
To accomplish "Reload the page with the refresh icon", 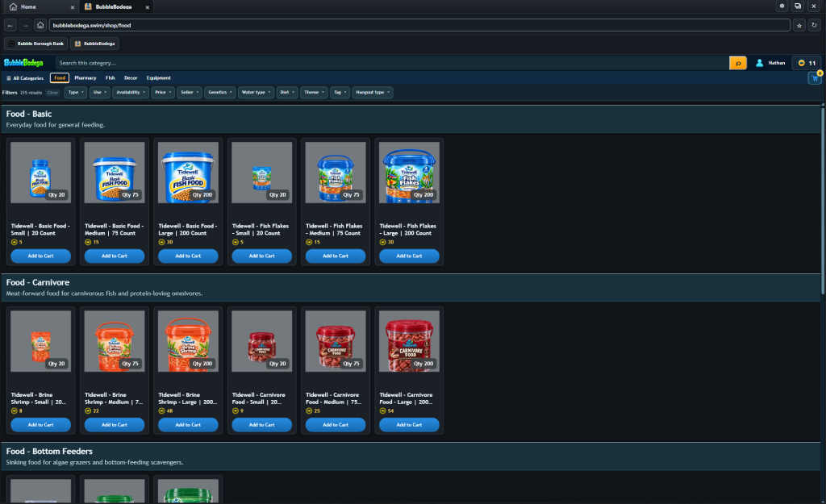I will pos(814,25).
